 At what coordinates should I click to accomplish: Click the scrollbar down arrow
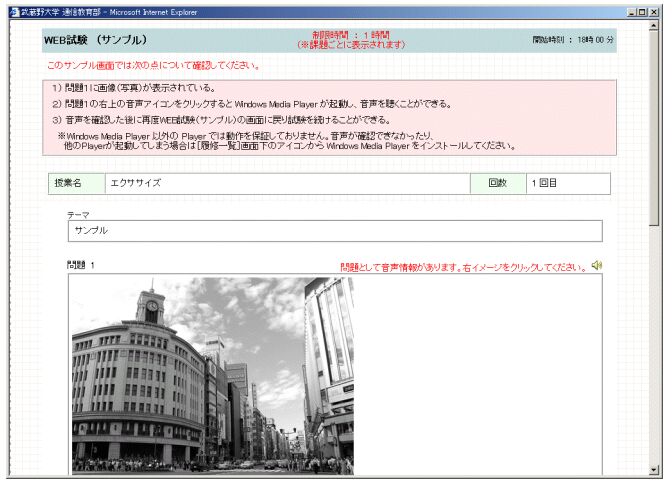pyautogui.click(x=655, y=468)
